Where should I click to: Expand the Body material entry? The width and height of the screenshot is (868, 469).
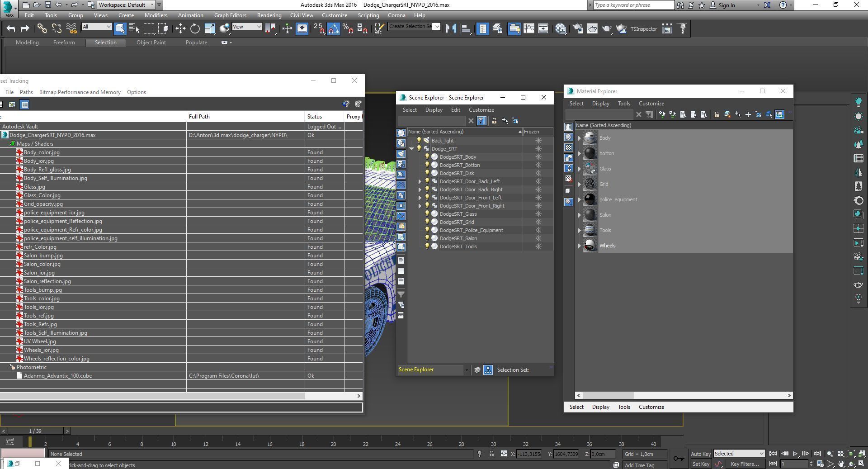tap(579, 138)
